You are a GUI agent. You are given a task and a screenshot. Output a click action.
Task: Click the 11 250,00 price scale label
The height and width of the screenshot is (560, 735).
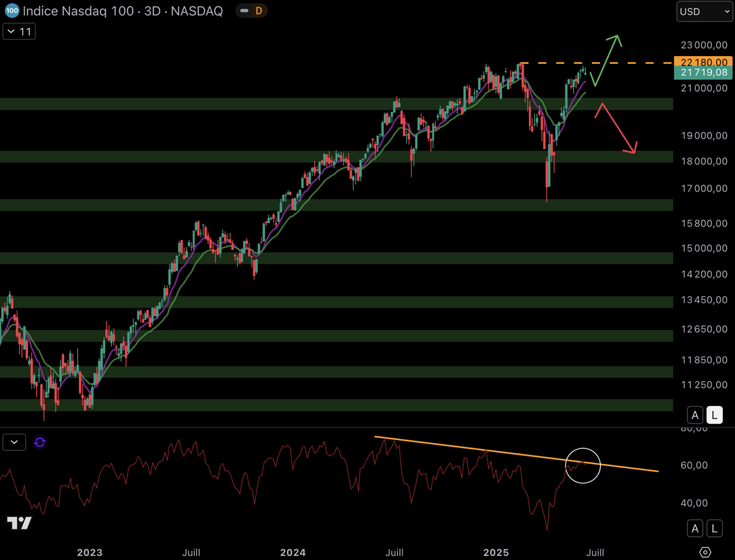pyautogui.click(x=704, y=385)
